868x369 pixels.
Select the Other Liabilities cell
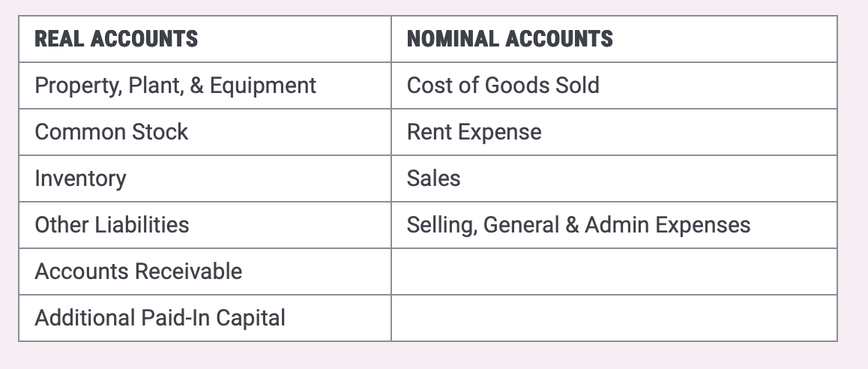[112, 225]
